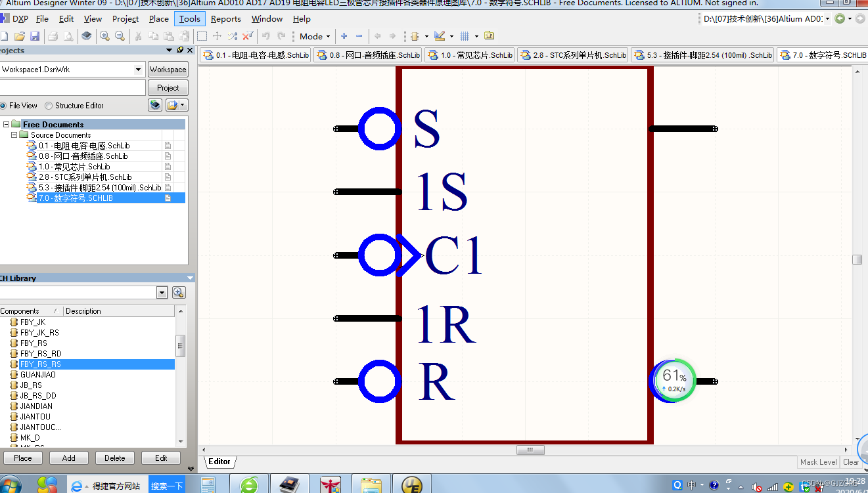Screen dimensions: 868x493
Task: Select the GUANJIAO component in list
Action: click(x=37, y=375)
